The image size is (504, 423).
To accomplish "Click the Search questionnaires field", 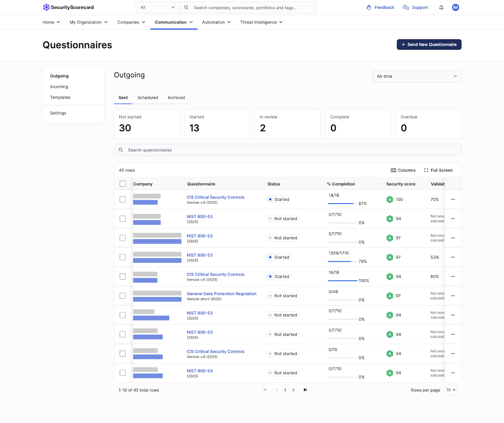I will click(287, 150).
